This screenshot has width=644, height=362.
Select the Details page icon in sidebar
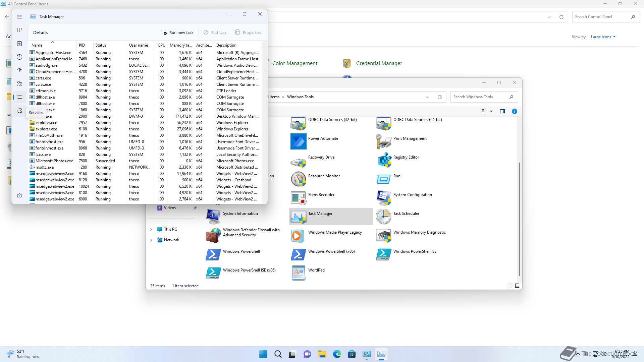pyautogui.click(x=19, y=97)
